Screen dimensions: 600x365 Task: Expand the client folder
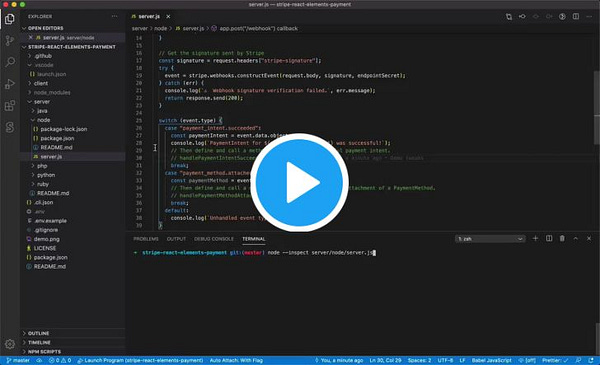(41, 83)
